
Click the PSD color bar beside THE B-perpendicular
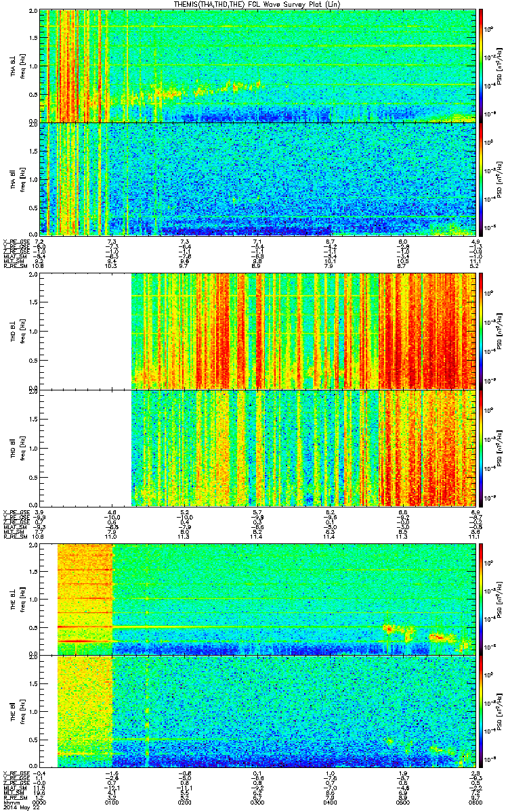(481, 600)
